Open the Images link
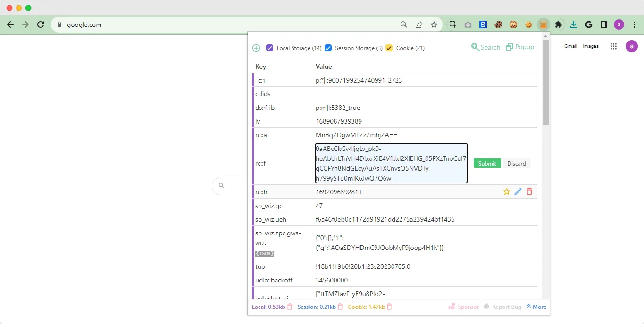The image size is (644, 324). 591,46
